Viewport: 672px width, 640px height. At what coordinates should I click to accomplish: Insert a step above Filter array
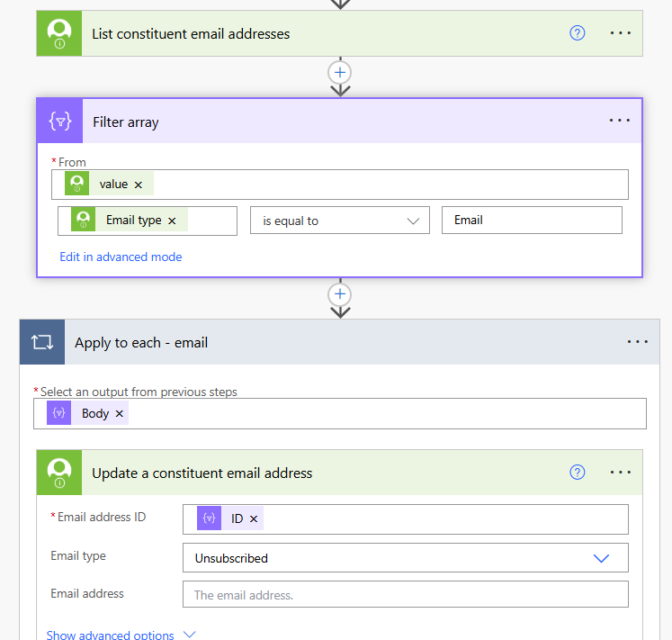point(340,71)
